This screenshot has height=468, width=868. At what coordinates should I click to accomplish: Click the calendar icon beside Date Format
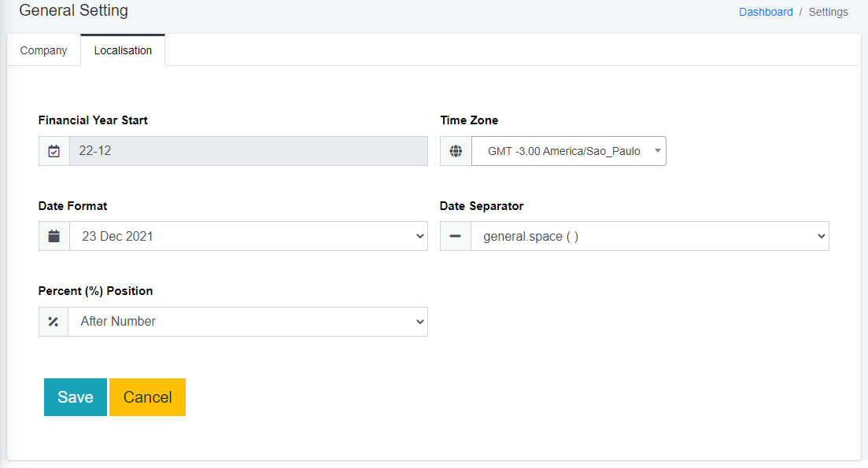click(54, 236)
